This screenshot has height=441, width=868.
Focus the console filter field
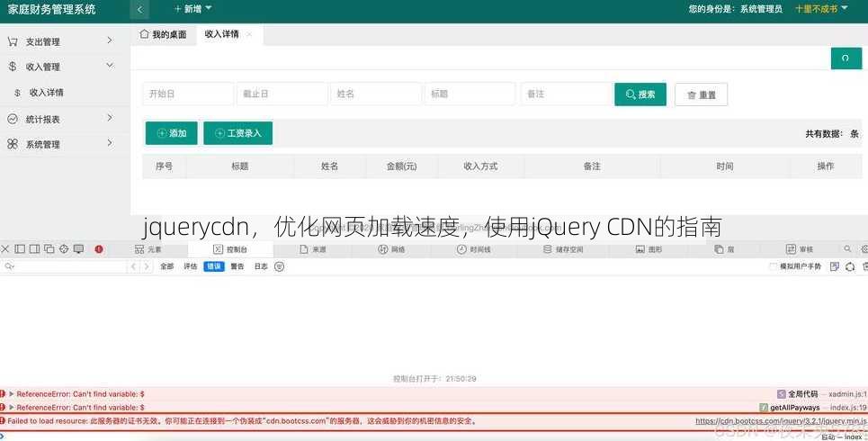pyautogui.click(x=66, y=266)
